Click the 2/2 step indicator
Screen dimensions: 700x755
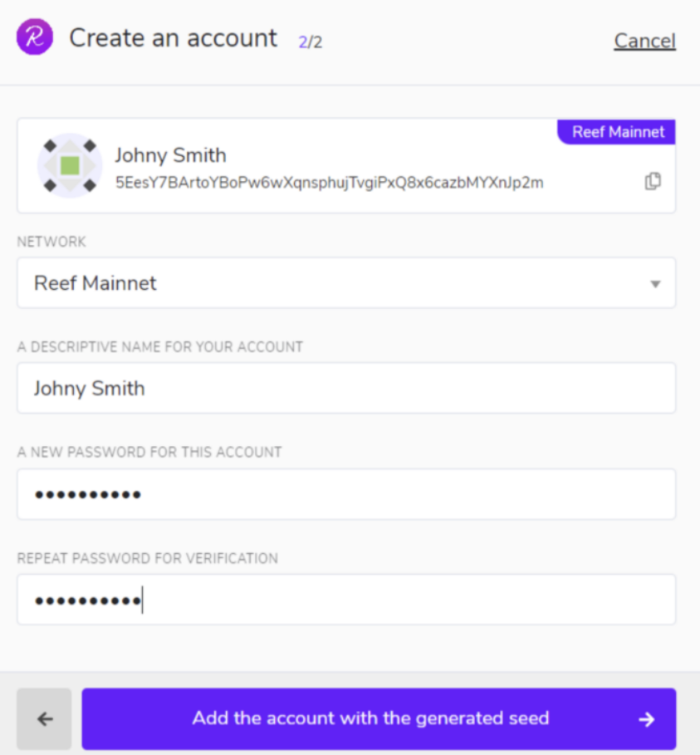tap(311, 42)
